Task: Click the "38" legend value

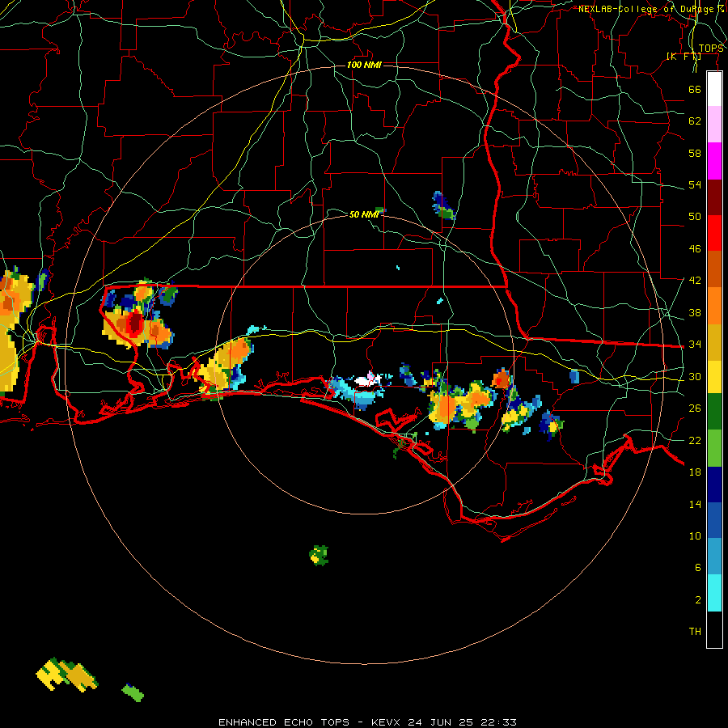Action: (x=695, y=312)
